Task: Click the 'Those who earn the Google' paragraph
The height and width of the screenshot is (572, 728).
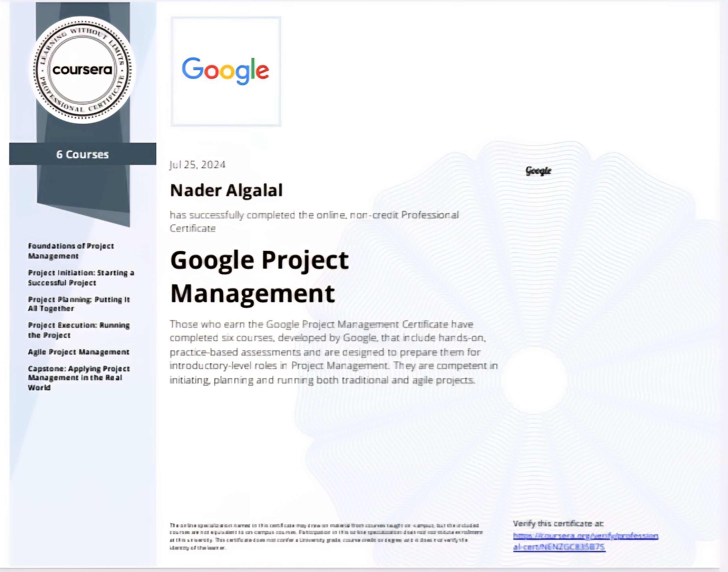Action: point(334,352)
